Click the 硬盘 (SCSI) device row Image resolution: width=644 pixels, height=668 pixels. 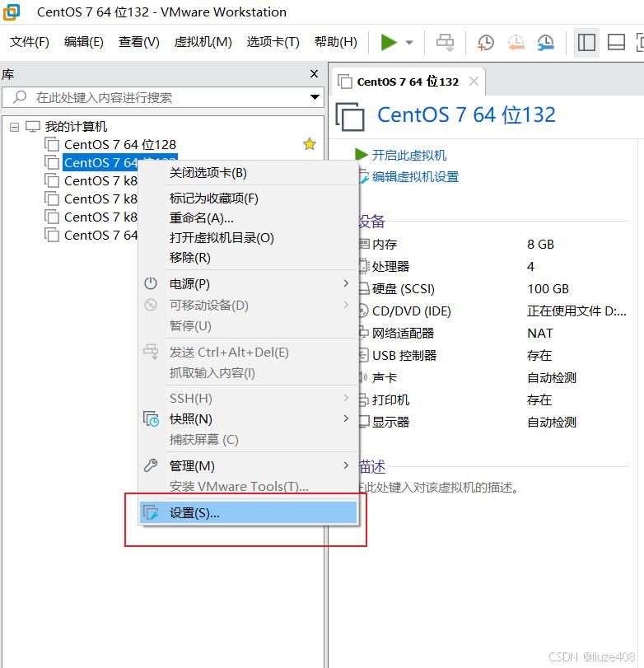[493, 289]
